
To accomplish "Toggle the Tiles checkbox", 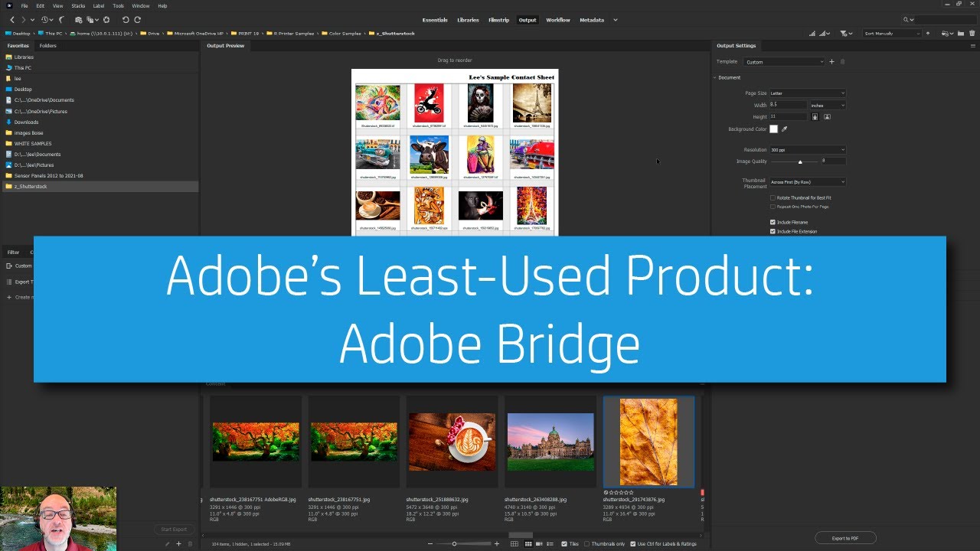I will click(x=564, y=543).
